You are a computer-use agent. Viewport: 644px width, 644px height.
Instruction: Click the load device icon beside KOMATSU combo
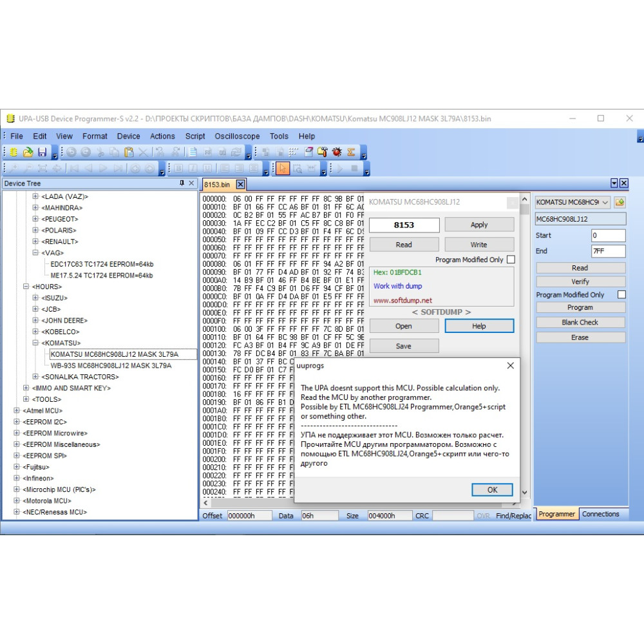click(620, 202)
